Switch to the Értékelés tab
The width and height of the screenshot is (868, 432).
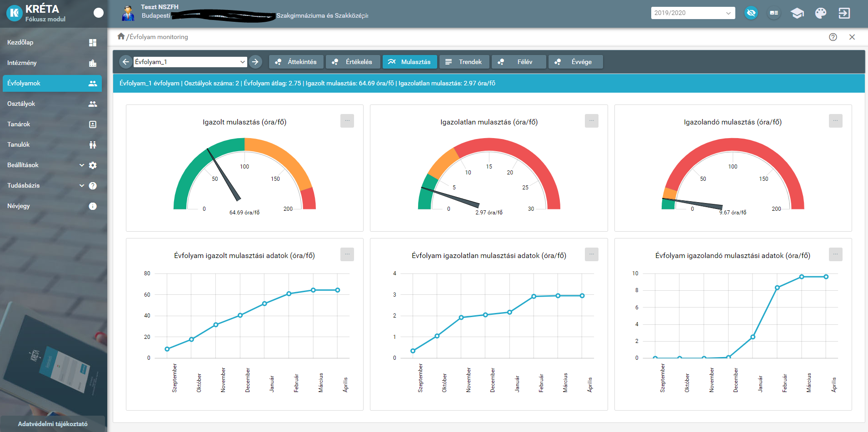353,62
